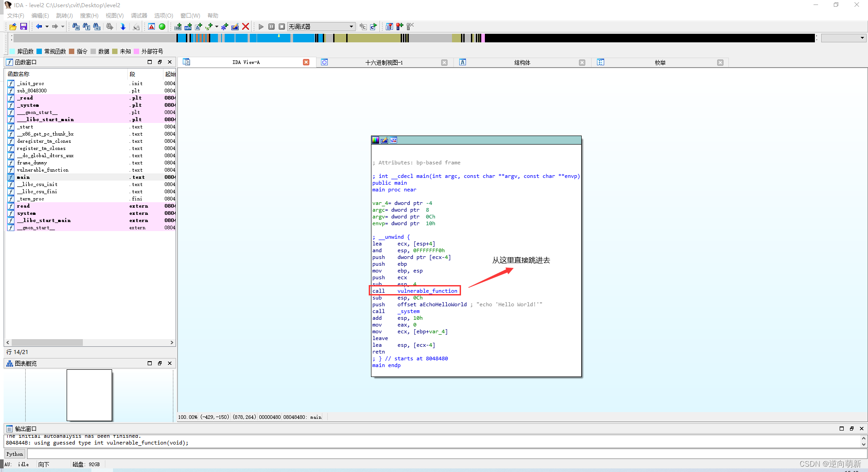This screenshot has height=472, width=868.
Task: Select __libc_csu_init in functions list
Action: pos(91,185)
